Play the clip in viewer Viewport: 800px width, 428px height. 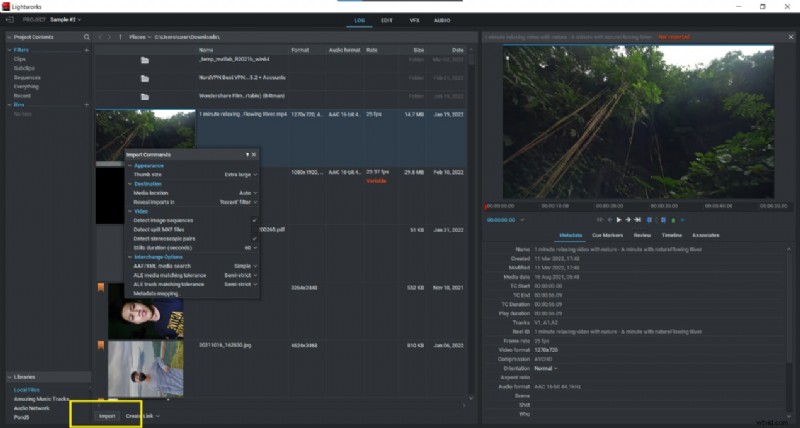(x=619, y=220)
